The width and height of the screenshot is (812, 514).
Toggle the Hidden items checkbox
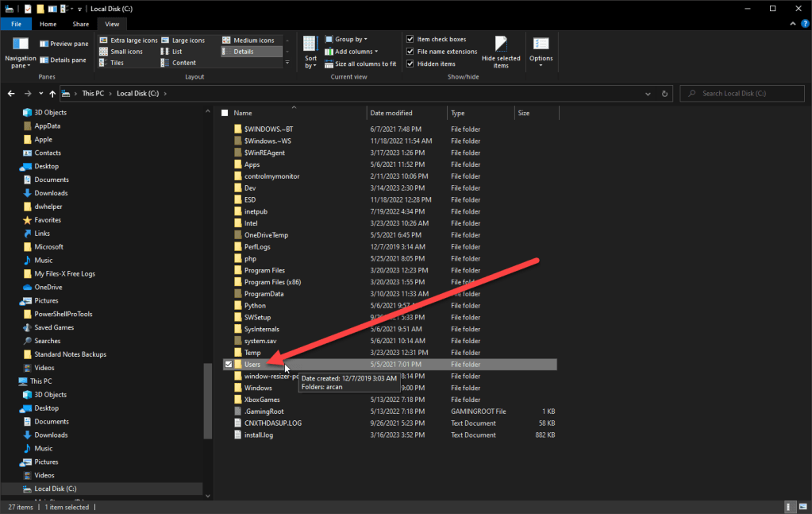(410, 64)
